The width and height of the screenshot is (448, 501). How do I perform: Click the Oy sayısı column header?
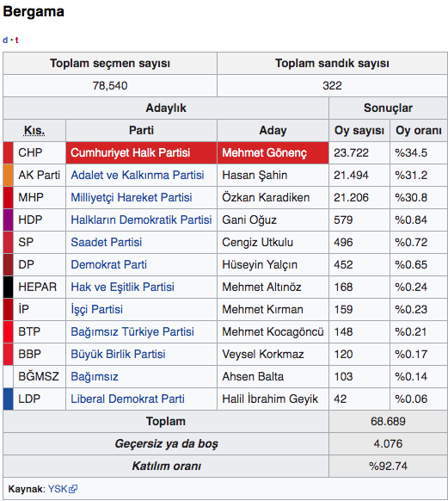[x=359, y=130]
